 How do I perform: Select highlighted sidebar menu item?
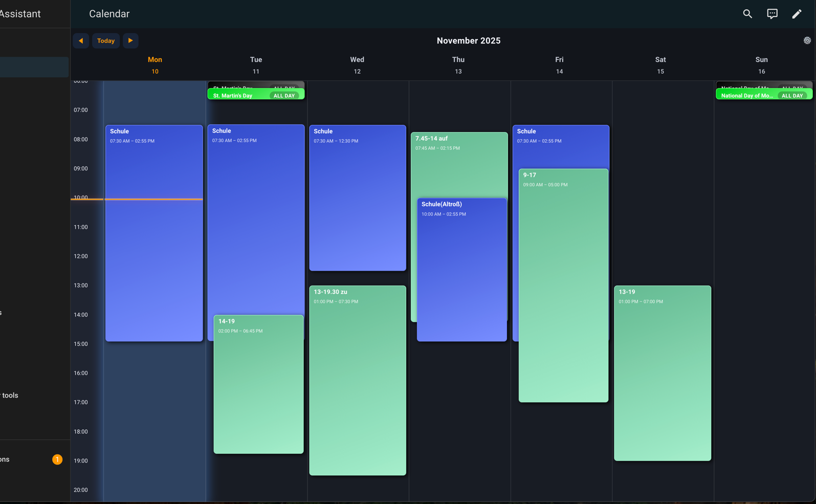(34, 67)
